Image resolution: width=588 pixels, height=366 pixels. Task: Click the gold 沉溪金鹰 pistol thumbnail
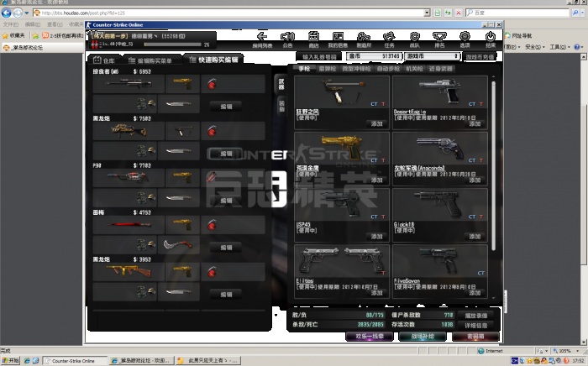coord(342,146)
